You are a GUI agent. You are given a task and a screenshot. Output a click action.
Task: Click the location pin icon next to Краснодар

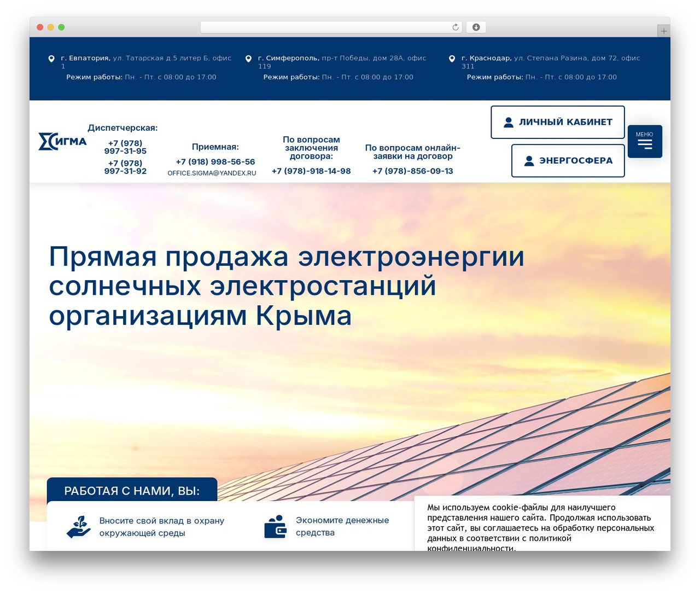coord(452,59)
